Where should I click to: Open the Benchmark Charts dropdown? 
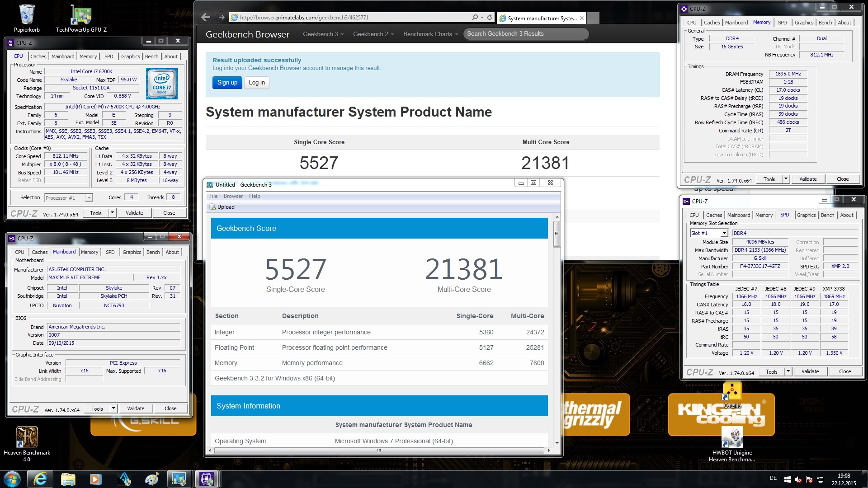pyautogui.click(x=430, y=34)
